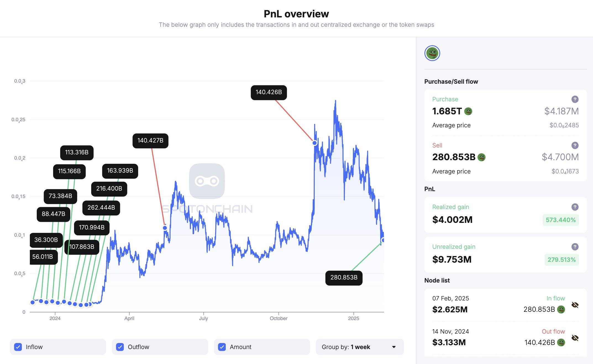This screenshot has height=364, width=593.
Task: Click the Spot On Chain watermark logo
Action: click(207, 181)
